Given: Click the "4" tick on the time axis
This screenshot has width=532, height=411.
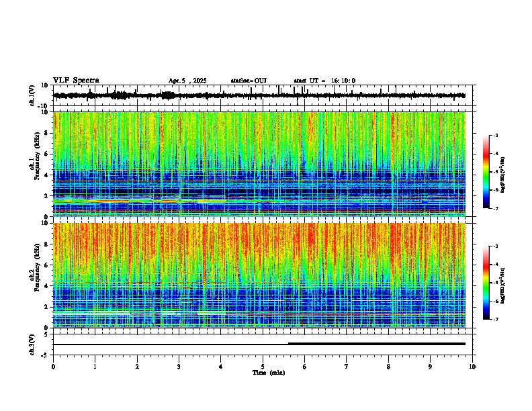Looking at the screenshot, I should click(221, 367).
